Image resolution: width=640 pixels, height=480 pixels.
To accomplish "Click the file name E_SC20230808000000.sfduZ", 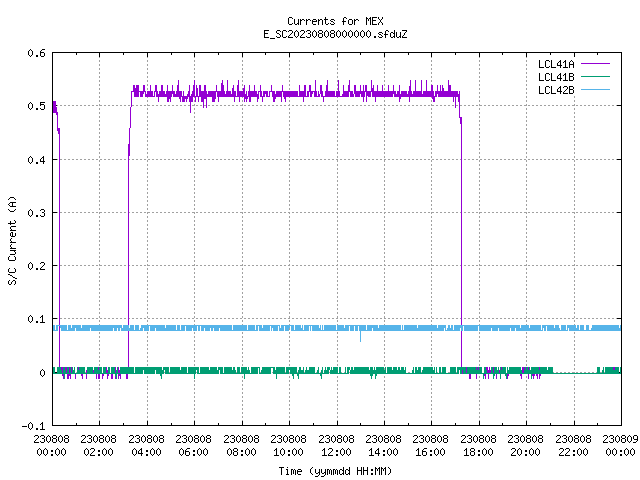I will point(335,34).
